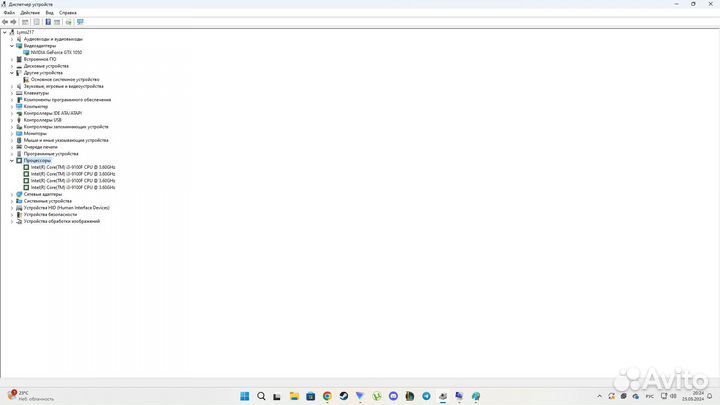Collapse the Процессоры category

tap(12, 161)
